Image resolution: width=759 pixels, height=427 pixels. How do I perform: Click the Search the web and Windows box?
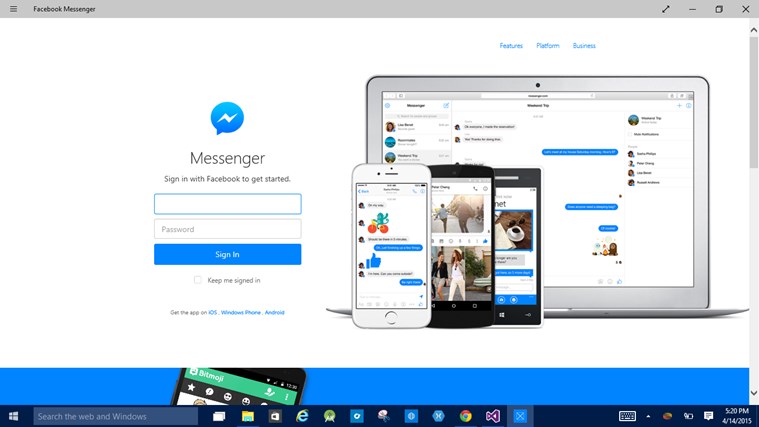115,416
